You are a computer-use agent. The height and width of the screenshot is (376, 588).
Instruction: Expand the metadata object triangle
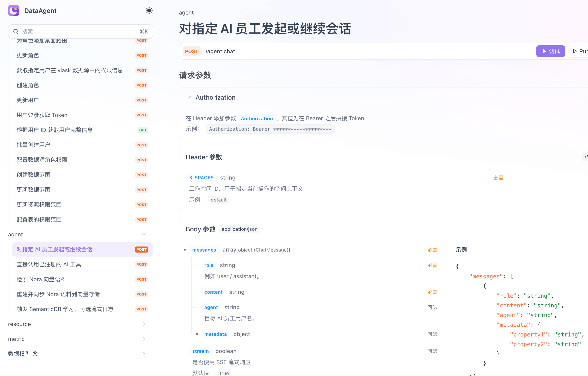click(197, 334)
